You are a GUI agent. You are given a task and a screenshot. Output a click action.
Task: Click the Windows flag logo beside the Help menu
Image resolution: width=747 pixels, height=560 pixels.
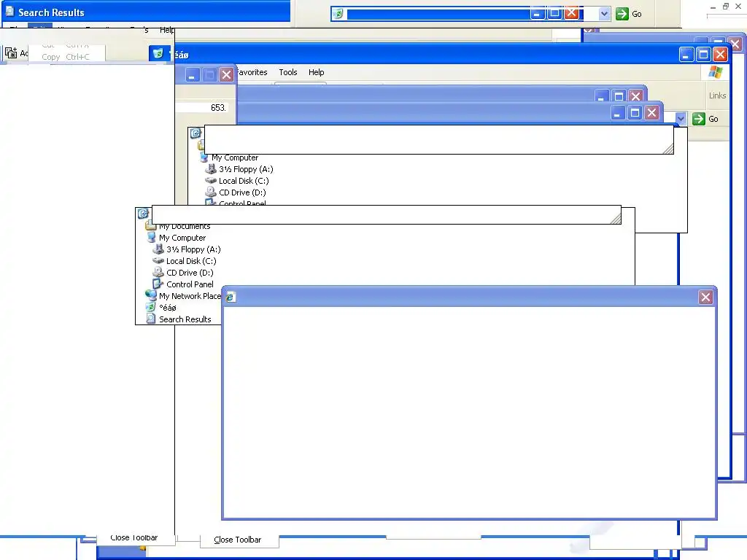click(x=715, y=72)
